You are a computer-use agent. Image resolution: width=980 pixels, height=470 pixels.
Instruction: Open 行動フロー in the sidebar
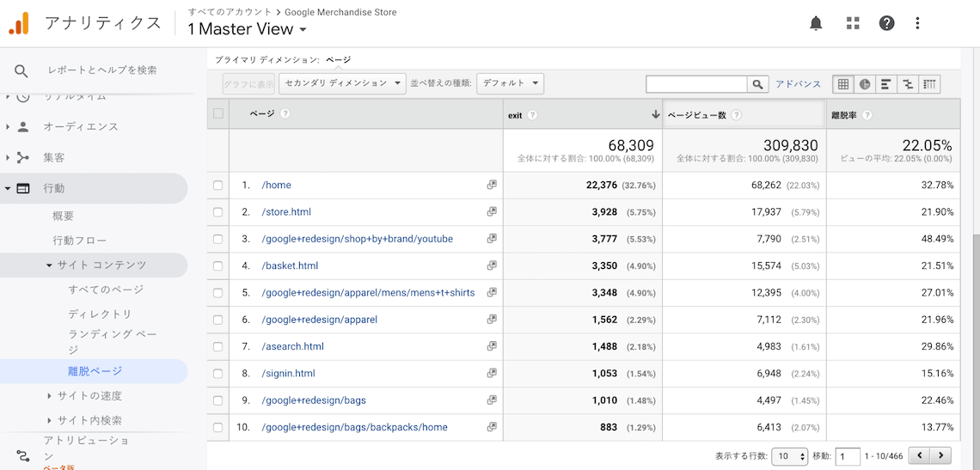pos(79,241)
